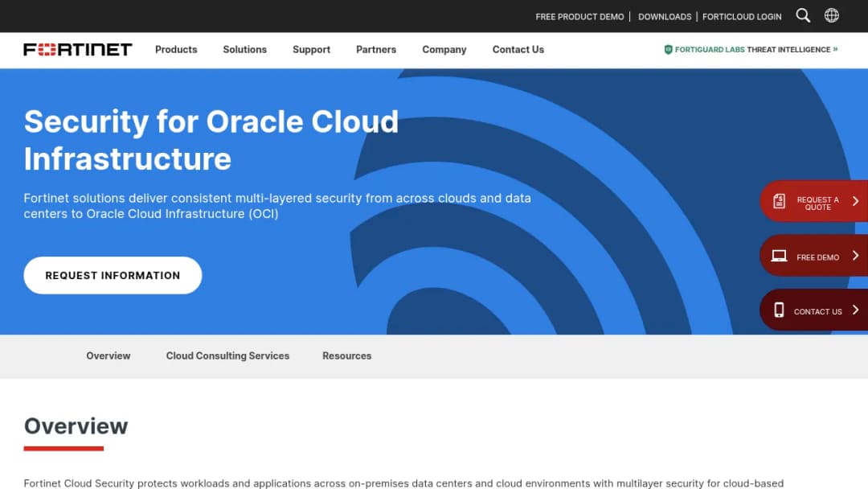868x489 pixels.
Task: Open the Free Product Demo link
Action: coord(579,17)
